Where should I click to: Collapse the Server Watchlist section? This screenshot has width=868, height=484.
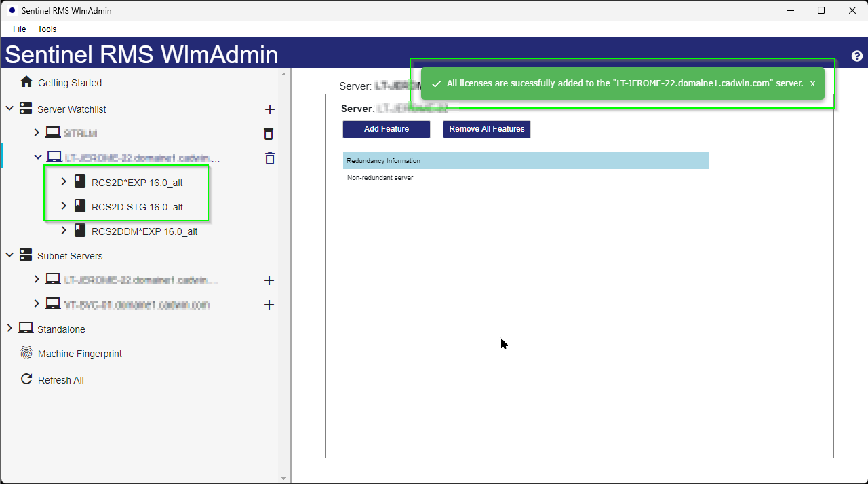(9, 109)
